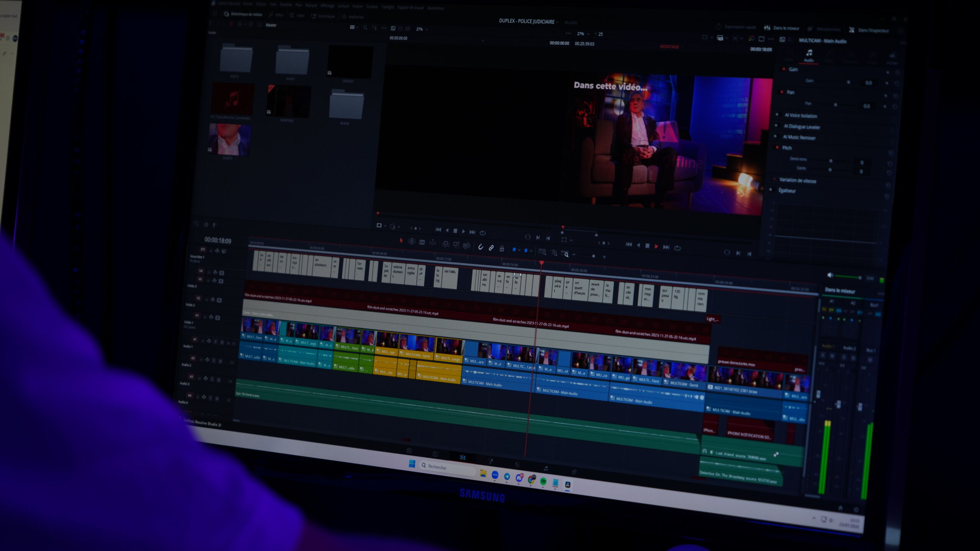Image resolution: width=980 pixels, height=551 pixels.
Task: Open the Sonothèque panel
Action: pyautogui.click(x=323, y=16)
